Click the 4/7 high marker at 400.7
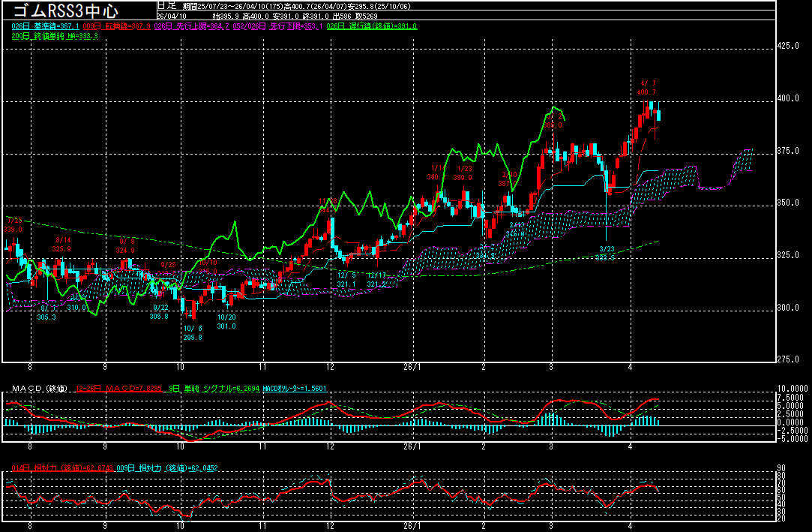The width and height of the screenshot is (812, 532). [648, 88]
